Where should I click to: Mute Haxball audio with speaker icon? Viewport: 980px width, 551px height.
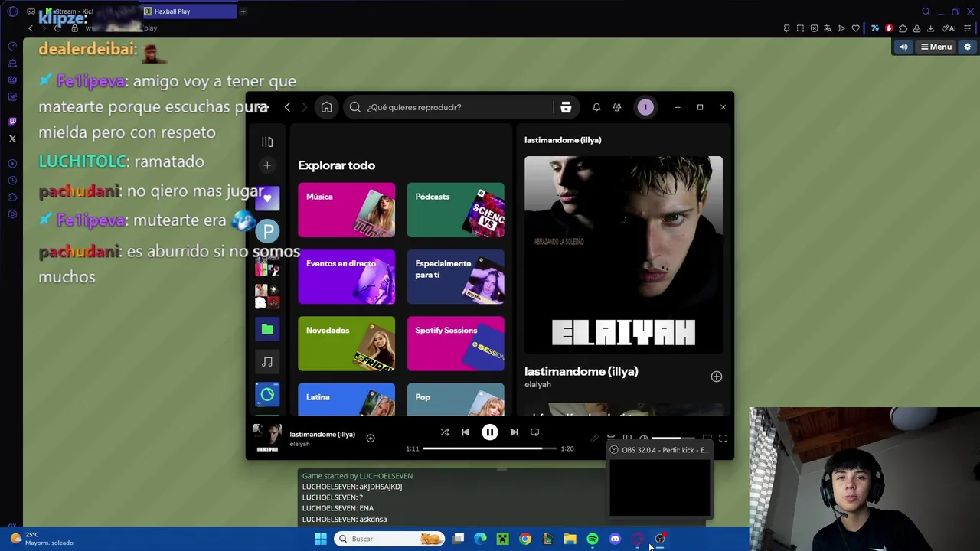coord(903,47)
